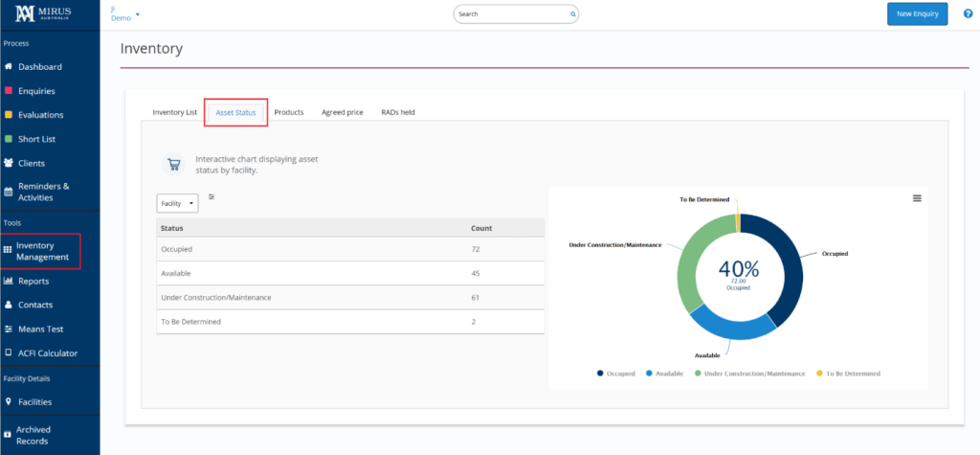Viewport: 980px width, 455px height.
Task: Click the Clients people icon
Action: point(9,164)
